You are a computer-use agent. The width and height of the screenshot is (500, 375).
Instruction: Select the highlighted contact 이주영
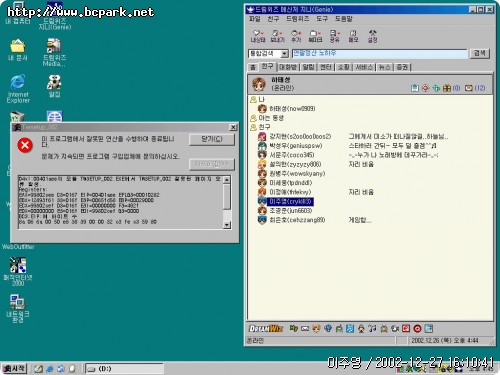click(286, 202)
